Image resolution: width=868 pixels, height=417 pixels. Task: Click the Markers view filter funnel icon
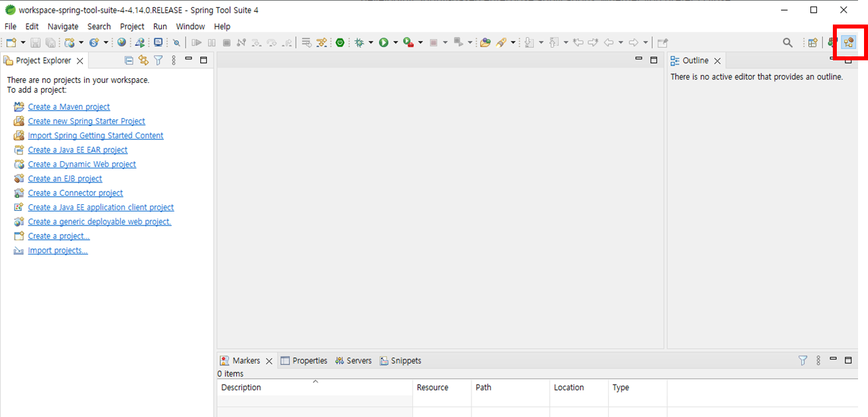coord(803,361)
